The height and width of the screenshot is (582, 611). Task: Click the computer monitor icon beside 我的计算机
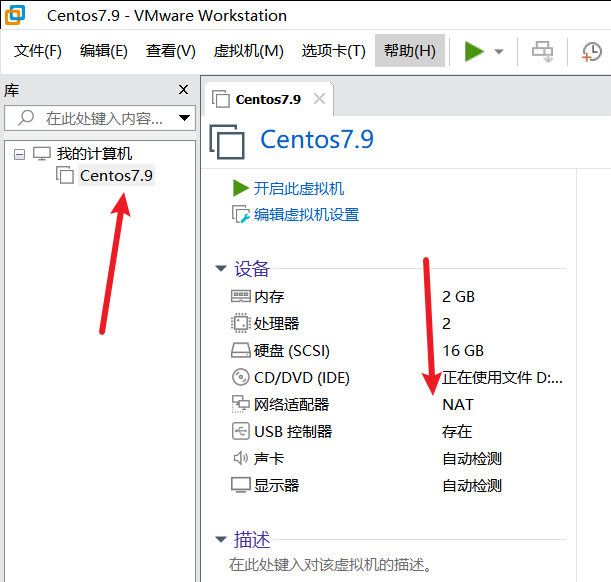pos(42,153)
